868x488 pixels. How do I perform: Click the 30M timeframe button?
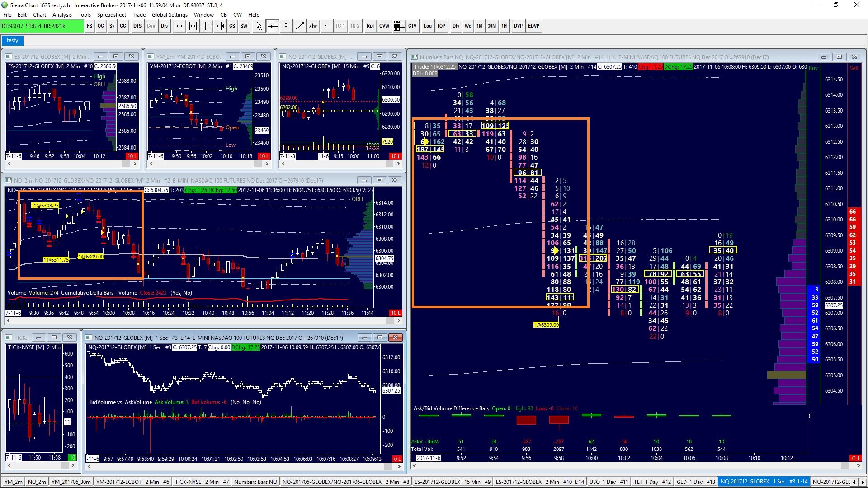pos(491,26)
